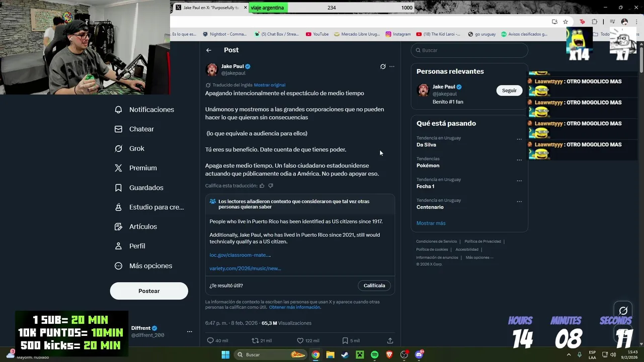Click Mostrar original translation link
This screenshot has width=644, height=362.
pyautogui.click(x=270, y=85)
